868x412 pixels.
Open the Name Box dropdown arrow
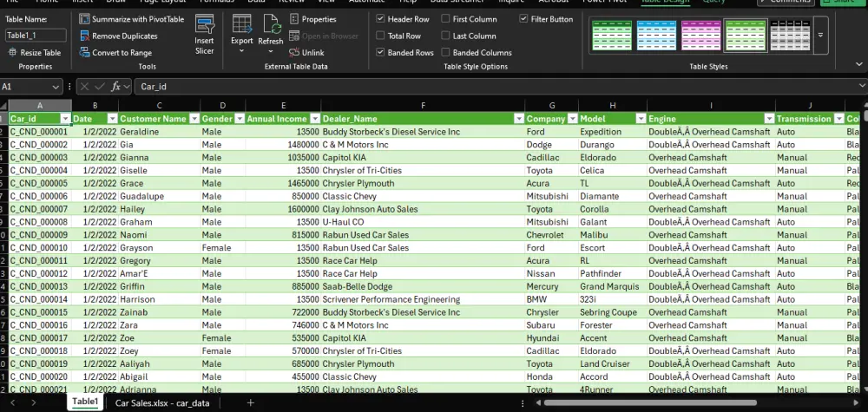(x=56, y=87)
